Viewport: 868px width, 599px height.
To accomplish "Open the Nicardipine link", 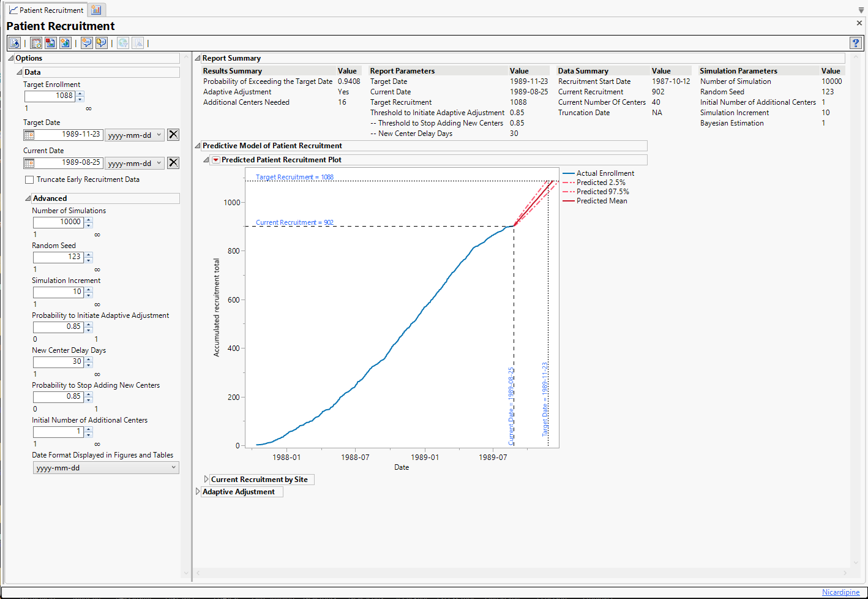I will (x=840, y=592).
